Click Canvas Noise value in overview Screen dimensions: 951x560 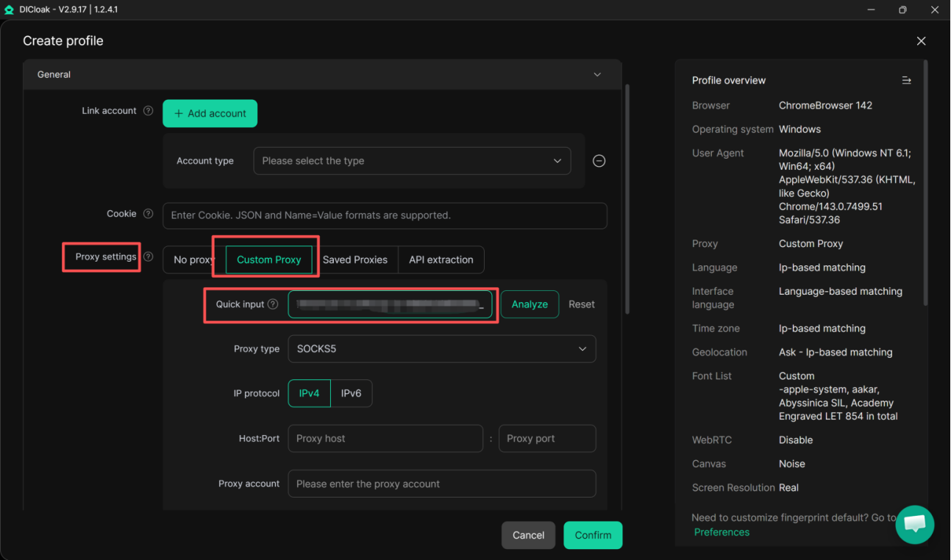[792, 464]
